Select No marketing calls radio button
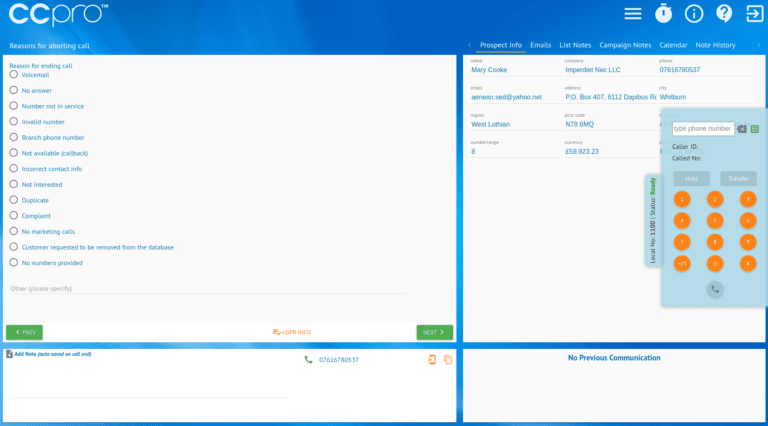The height and width of the screenshot is (426, 768). point(13,231)
